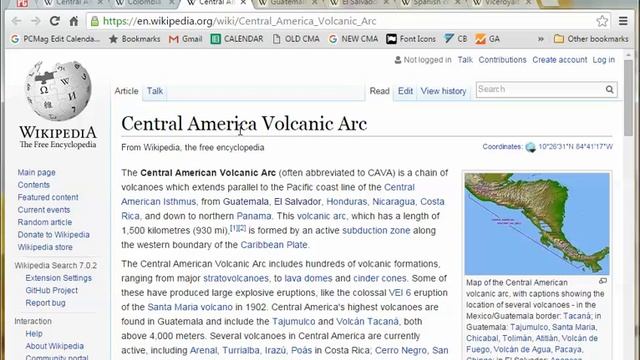This screenshot has width=640, height=360.
Task: Open Donate to Wikipedia link
Action: pos(53,235)
